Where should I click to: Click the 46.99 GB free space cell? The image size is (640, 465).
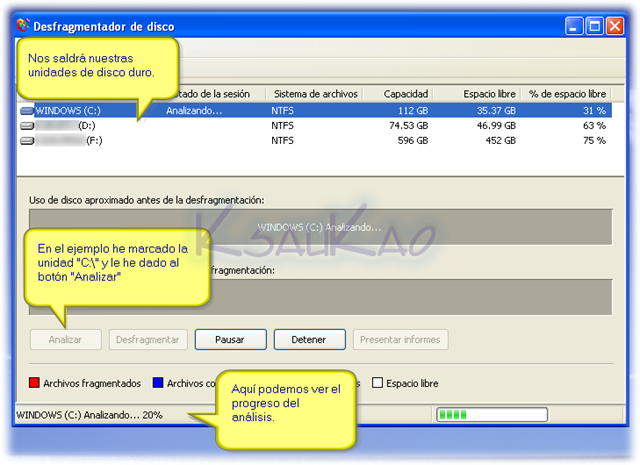[496, 126]
